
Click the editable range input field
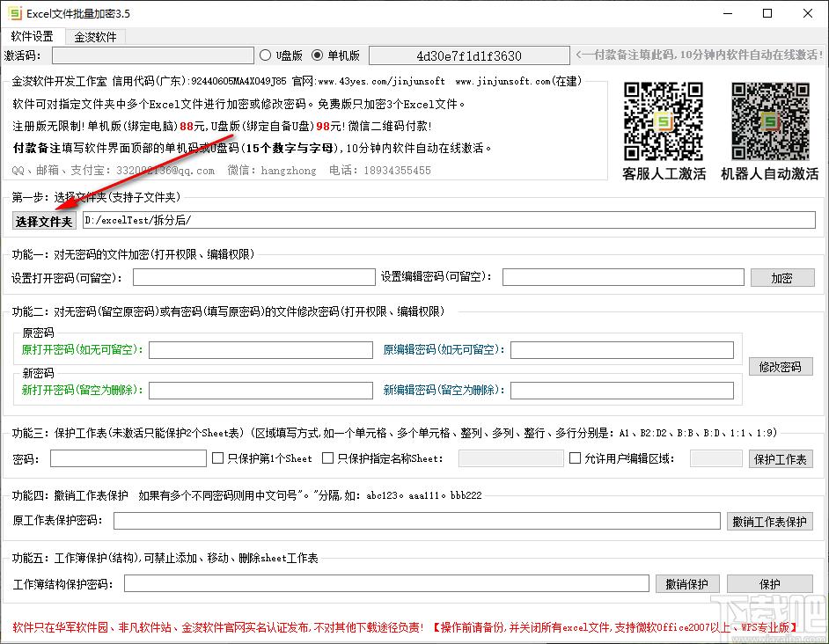tap(715, 458)
